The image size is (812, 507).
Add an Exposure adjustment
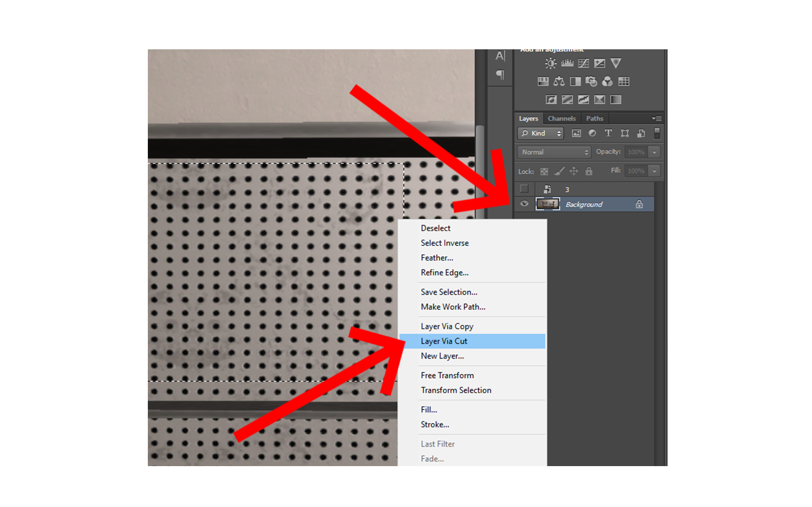(600, 63)
